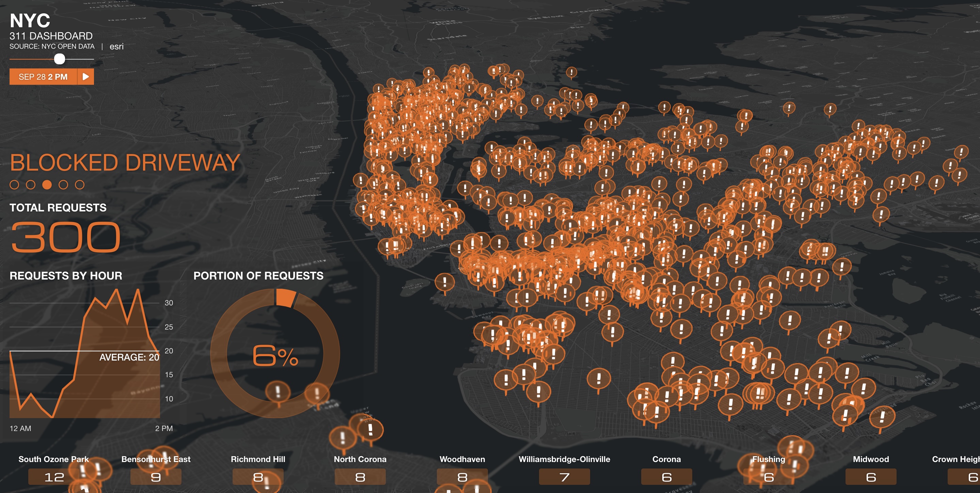The height and width of the screenshot is (493, 980).
Task: Click the alert marker below the donut chart's center
Action: [x=278, y=392]
